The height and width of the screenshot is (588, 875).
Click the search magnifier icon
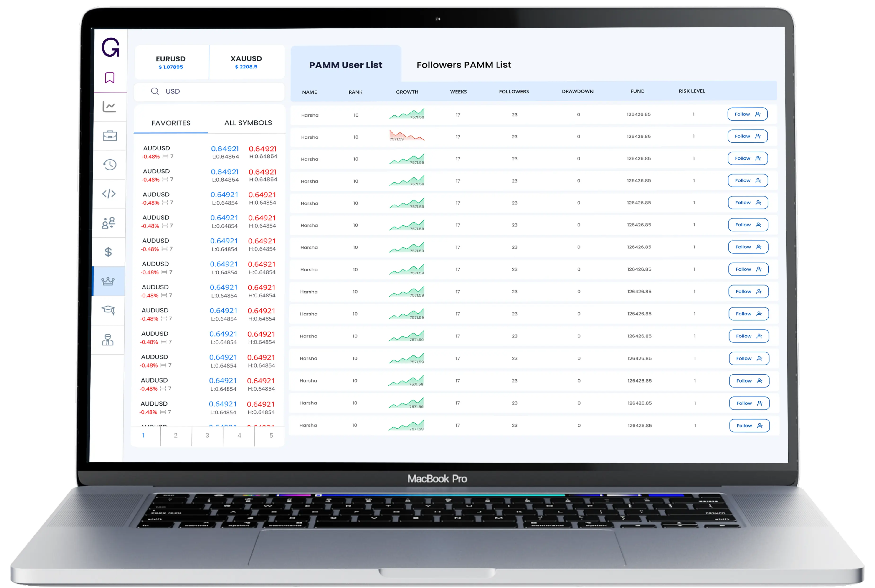tap(155, 91)
